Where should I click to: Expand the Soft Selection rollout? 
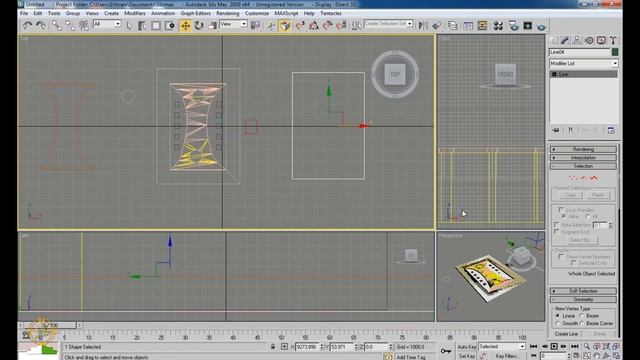pos(583,291)
